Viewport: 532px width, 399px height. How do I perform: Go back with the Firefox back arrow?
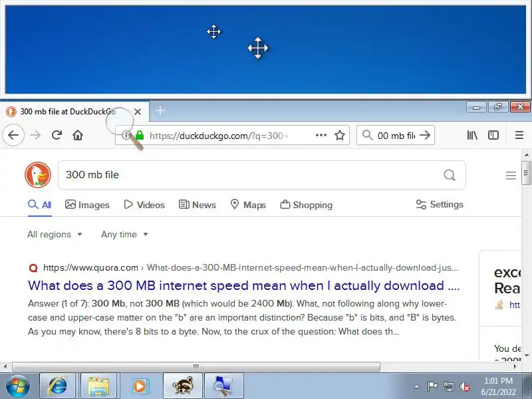(x=13, y=135)
